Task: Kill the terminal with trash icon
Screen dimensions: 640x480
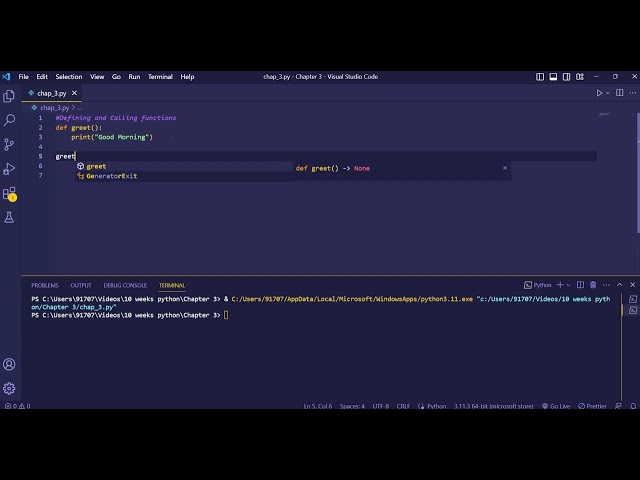Action: point(594,285)
